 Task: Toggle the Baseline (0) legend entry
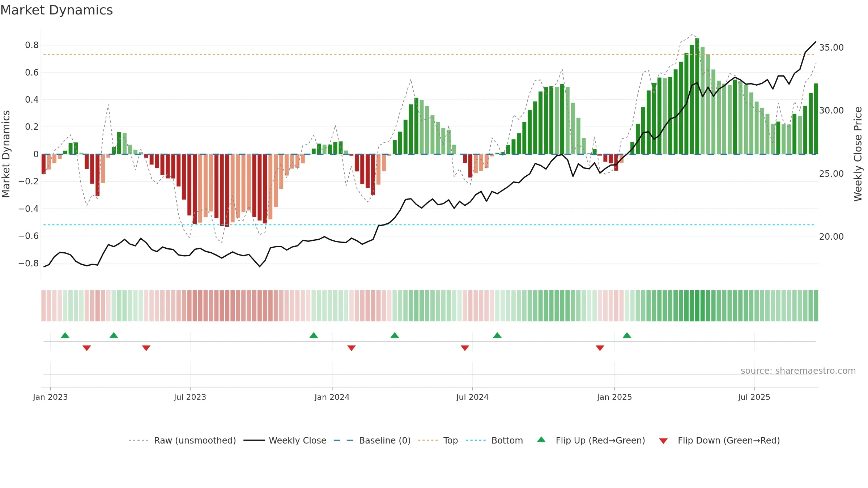point(372,440)
